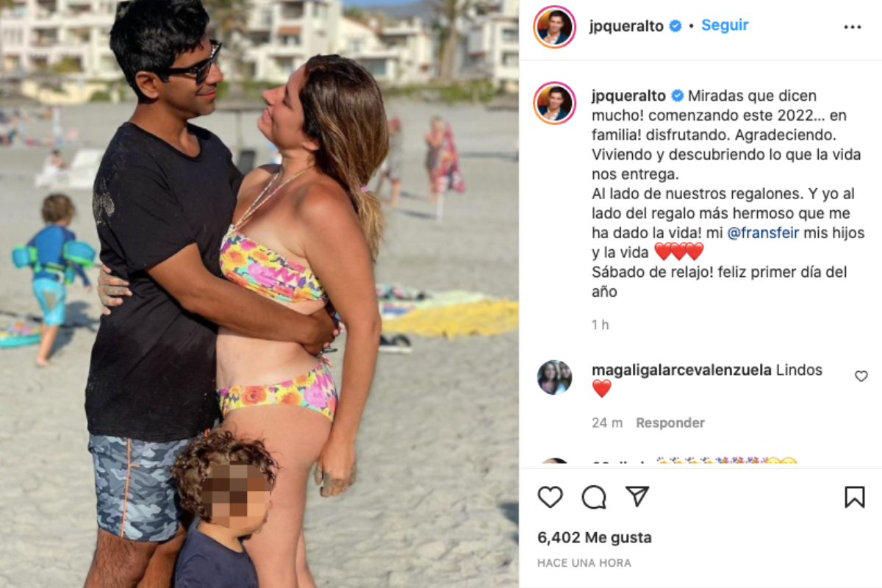Open the three dots options menu

(852, 27)
